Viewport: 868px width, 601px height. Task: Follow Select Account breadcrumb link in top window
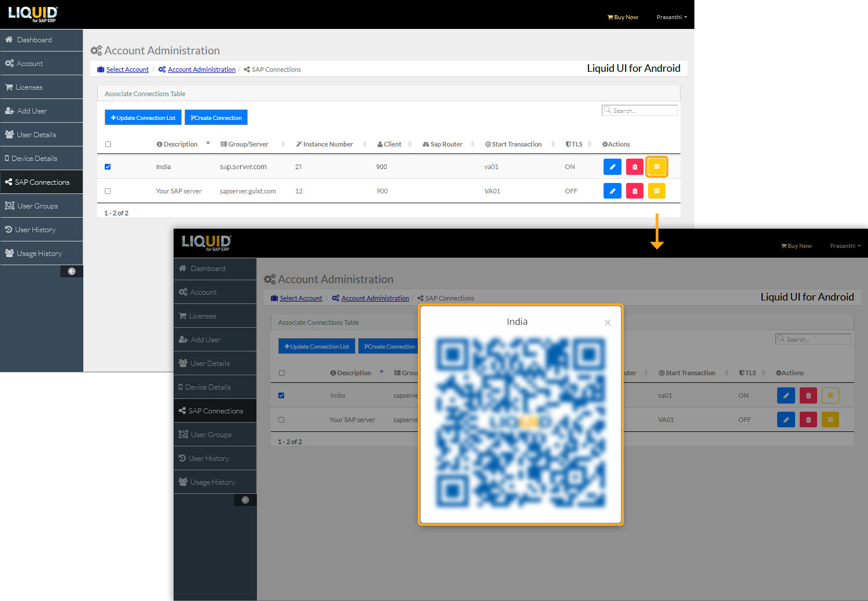click(127, 69)
